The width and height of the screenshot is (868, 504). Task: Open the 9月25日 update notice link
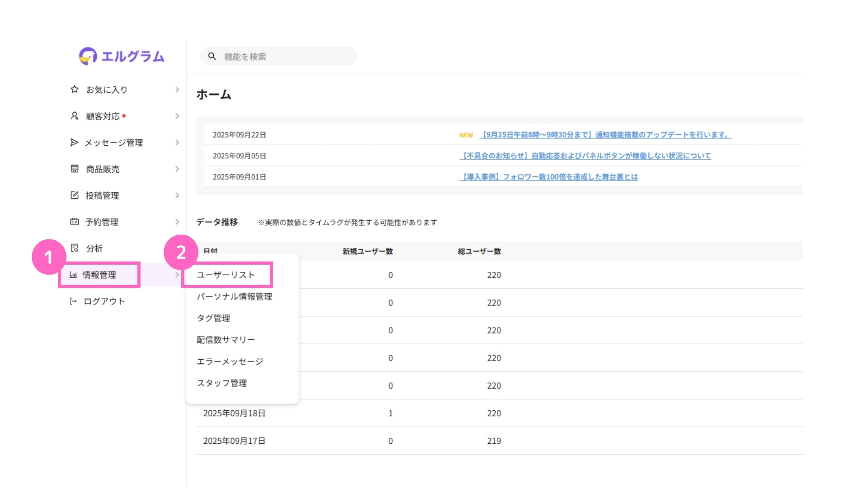tap(605, 135)
